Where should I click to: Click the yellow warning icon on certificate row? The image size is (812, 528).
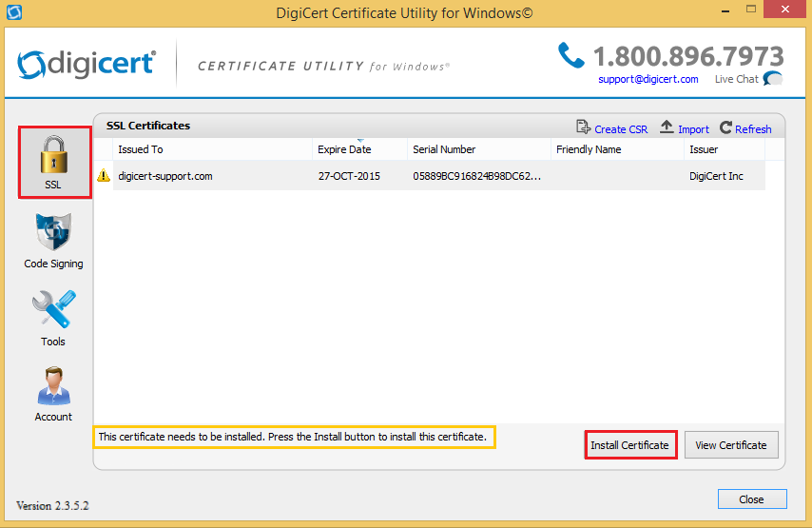click(104, 176)
